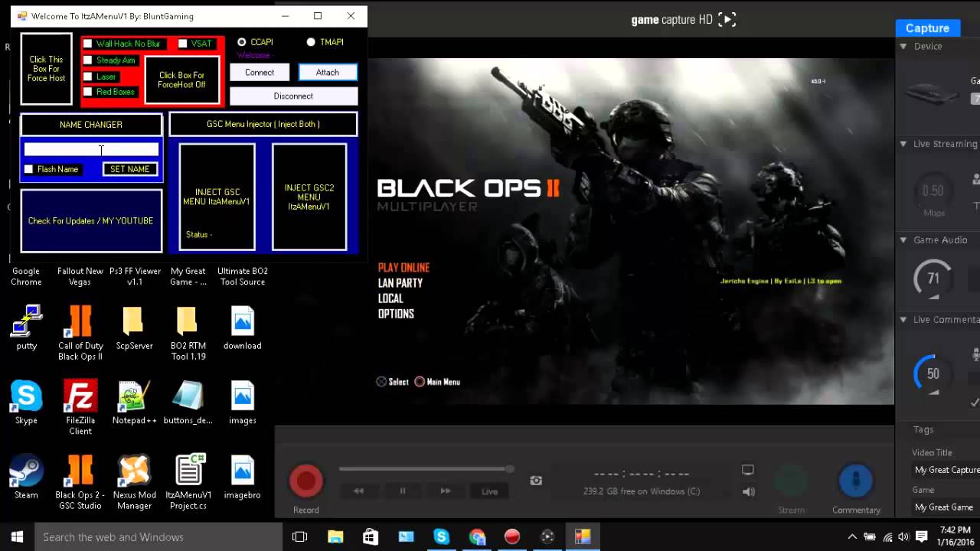980x551 pixels.
Task: Toggle the Laser checkbox
Action: pos(88,77)
